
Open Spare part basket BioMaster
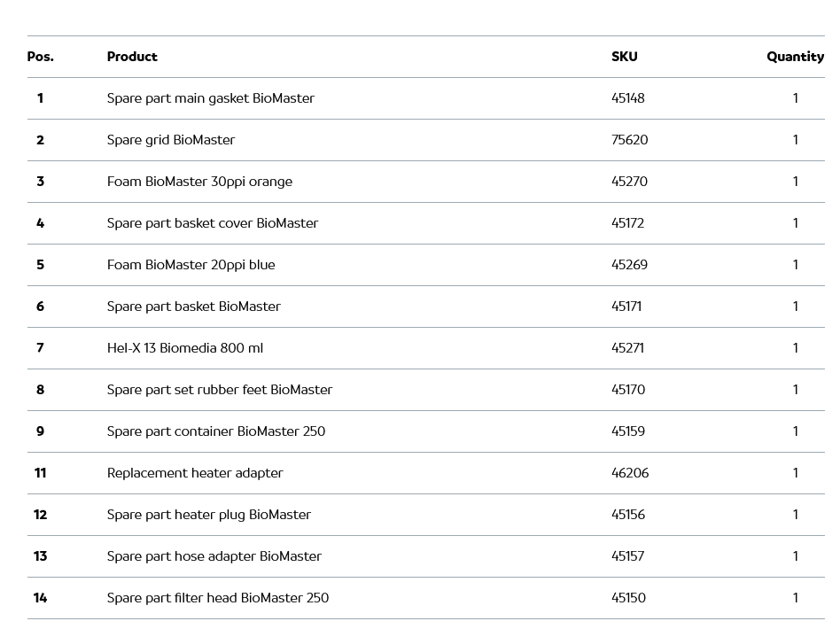193,307
